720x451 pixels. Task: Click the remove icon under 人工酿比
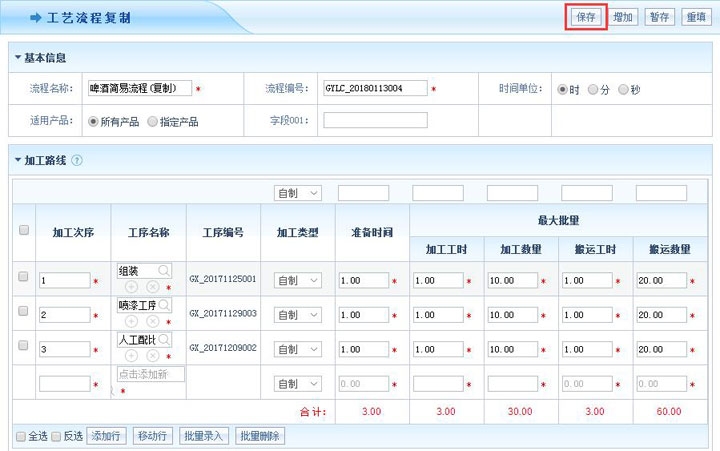coord(152,355)
